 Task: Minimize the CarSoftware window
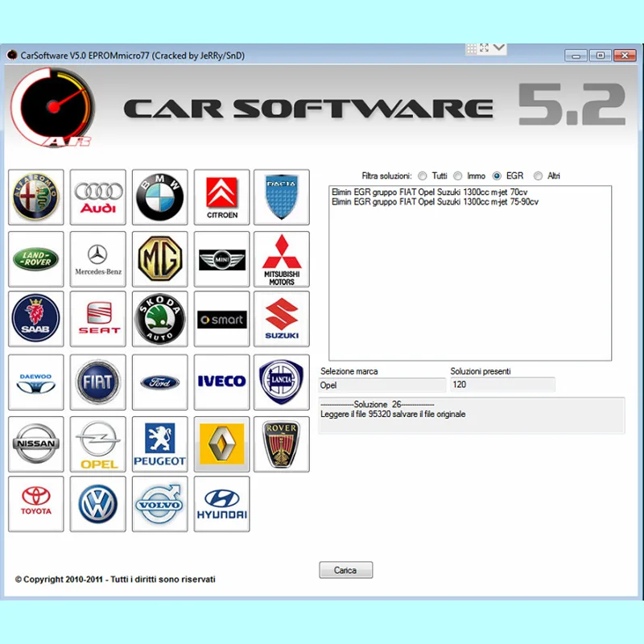576,56
